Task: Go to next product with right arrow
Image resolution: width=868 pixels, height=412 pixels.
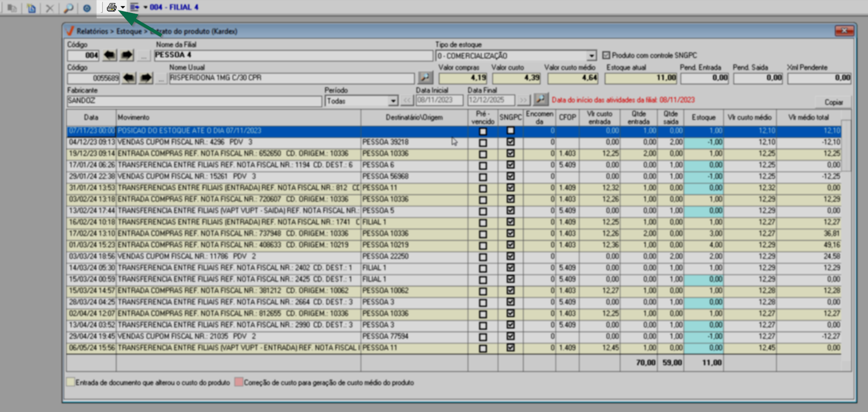Action: pyautogui.click(x=146, y=78)
